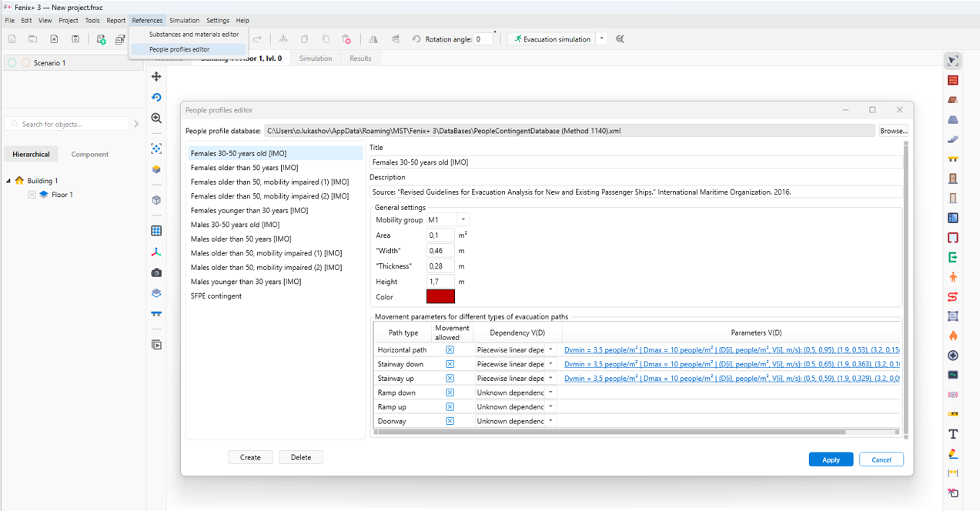Toggle movement allowed for Doorway
Image resolution: width=980 pixels, height=511 pixels.
[x=450, y=421]
